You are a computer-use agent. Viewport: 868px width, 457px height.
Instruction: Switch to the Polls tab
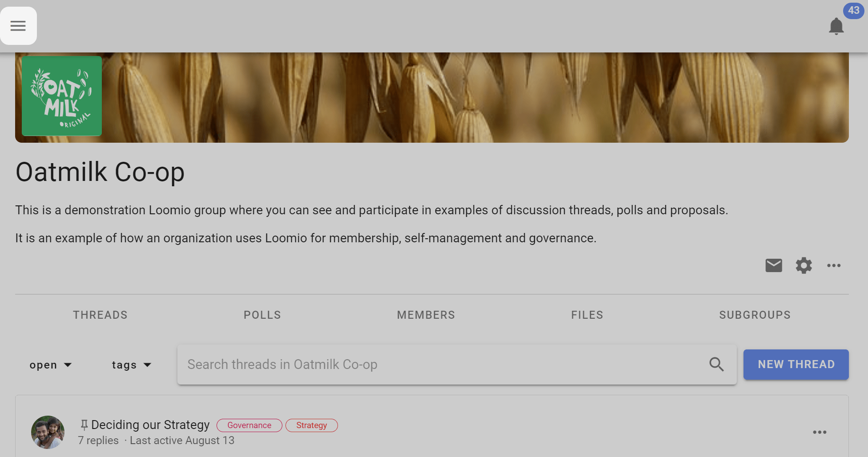[262, 315]
